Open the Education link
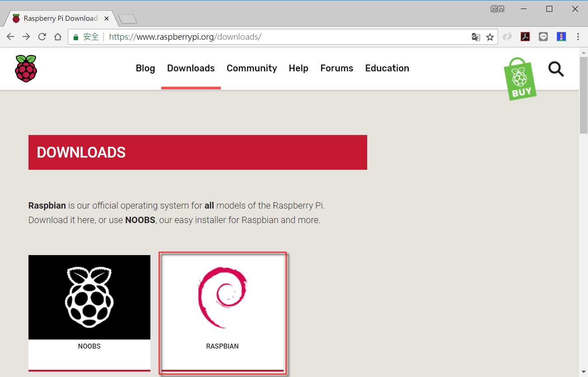This screenshot has width=588, height=377. click(x=387, y=68)
